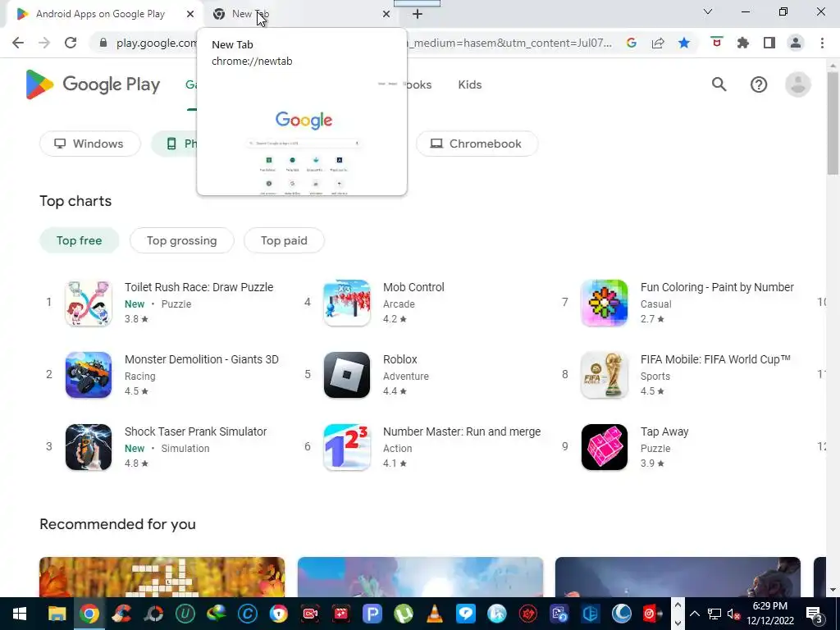840x630 pixels.
Task: Click the network tray icon
Action: [x=714, y=614]
